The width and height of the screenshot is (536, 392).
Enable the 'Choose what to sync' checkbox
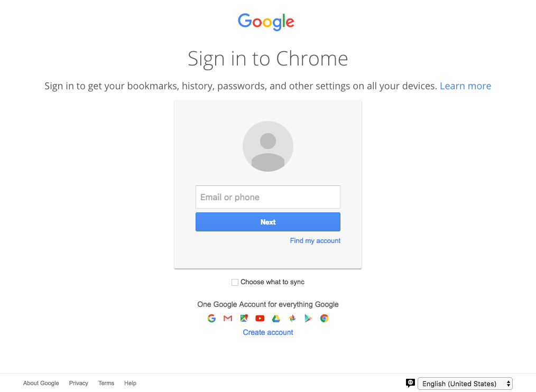click(235, 282)
